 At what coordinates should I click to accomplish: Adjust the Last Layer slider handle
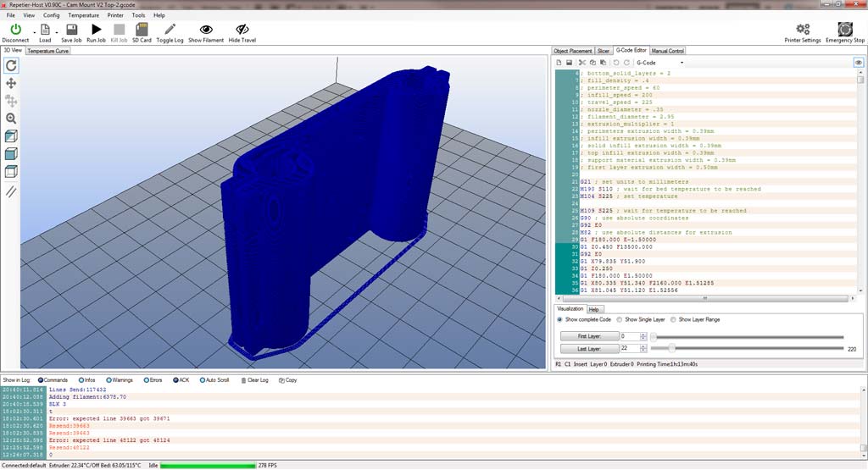(x=671, y=348)
